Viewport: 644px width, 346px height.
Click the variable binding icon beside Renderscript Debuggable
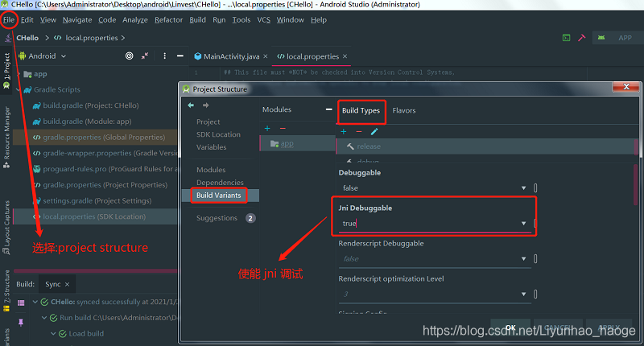[x=535, y=258]
